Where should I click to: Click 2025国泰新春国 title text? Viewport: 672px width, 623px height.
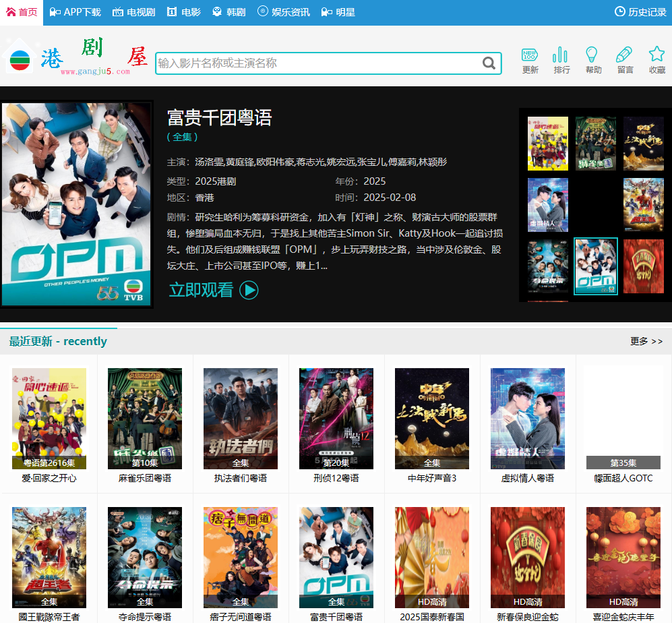pos(432,617)
